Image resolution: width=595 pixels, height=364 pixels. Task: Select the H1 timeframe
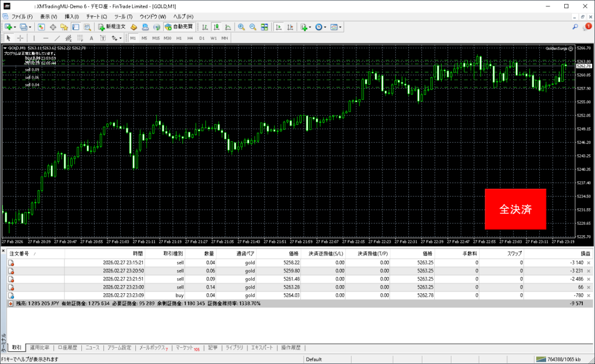[178, 38]
